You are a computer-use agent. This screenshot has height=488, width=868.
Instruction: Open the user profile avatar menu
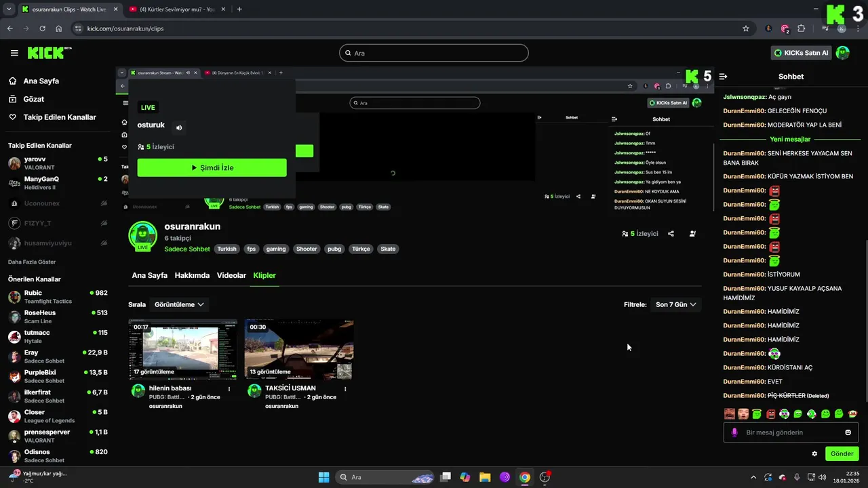(x=843, y=53)
